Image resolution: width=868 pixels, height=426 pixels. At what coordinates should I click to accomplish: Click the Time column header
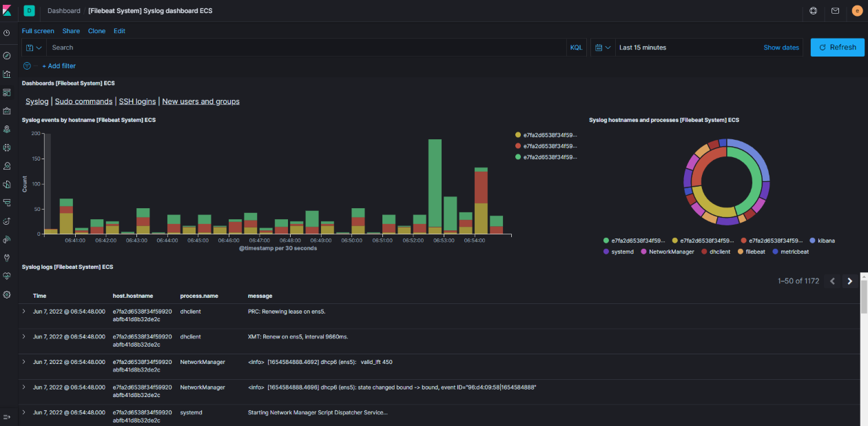[x=40, y=296]
